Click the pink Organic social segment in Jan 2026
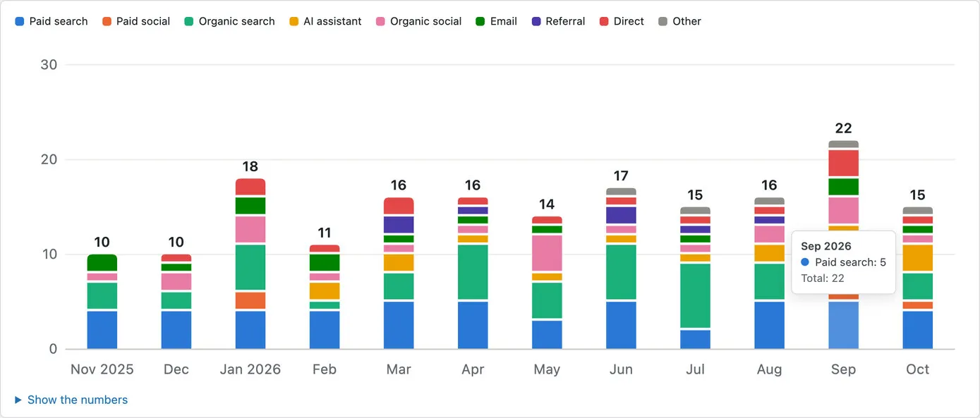The image size is (980, 418). [250, 229]
